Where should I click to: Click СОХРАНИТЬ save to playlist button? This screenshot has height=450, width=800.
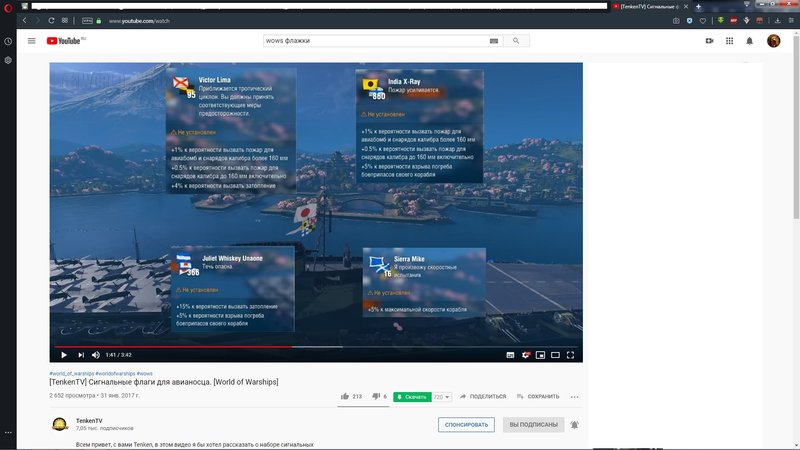pos(538,396)
